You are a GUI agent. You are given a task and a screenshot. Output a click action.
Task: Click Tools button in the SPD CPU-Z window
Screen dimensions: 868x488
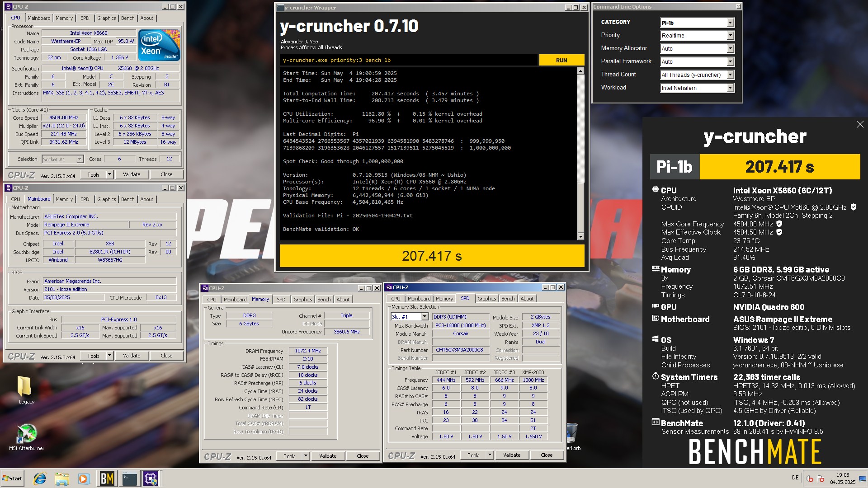(x=473, y=455)
